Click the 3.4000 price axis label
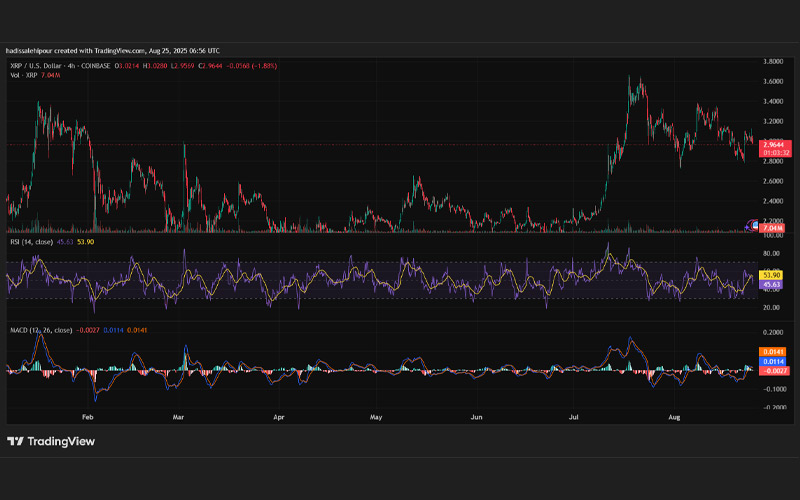Image resolution: width=800 pixels, height=500 pixels. click(x=773, y=101)
